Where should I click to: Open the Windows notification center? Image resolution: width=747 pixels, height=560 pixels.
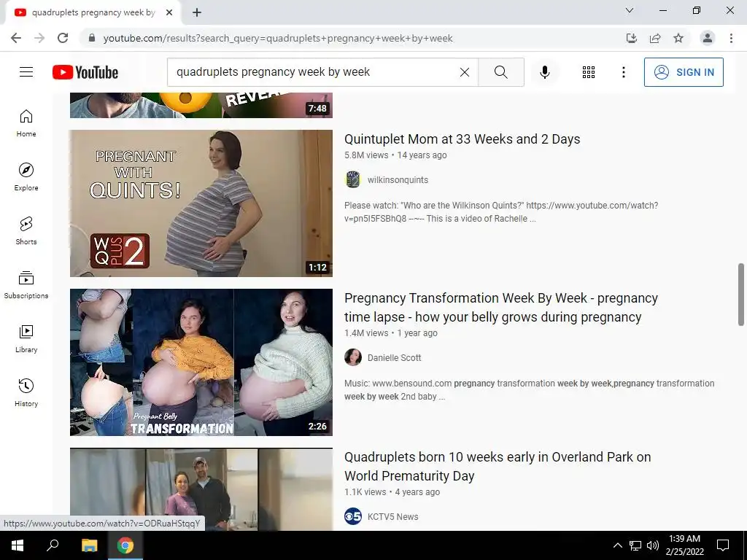click(723, 545)
